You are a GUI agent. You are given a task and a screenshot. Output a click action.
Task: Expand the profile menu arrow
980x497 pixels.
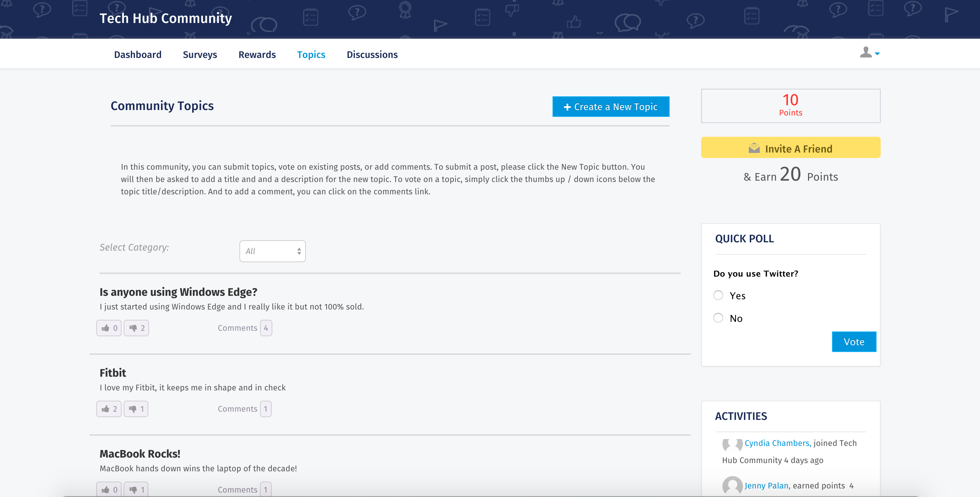point(877,54)
